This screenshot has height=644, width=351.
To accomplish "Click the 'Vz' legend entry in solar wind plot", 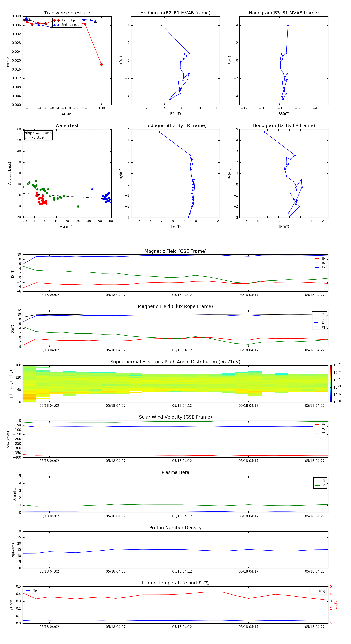I will (320, 433).
